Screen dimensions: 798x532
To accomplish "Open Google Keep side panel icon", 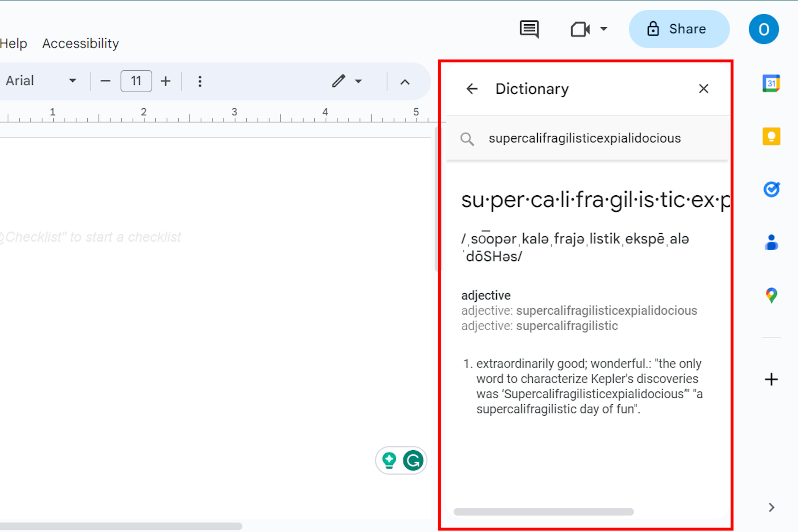I will (771, 136).
